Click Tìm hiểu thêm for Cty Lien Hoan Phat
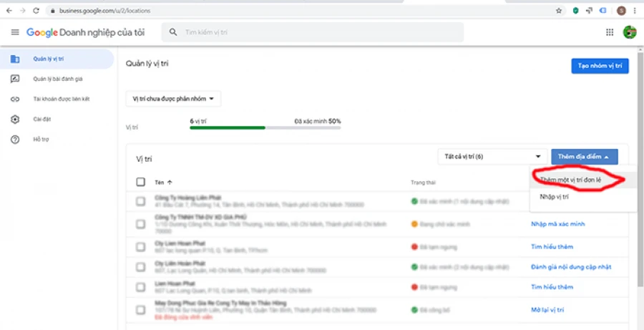The image size is (644, 330). coord(552,246)
